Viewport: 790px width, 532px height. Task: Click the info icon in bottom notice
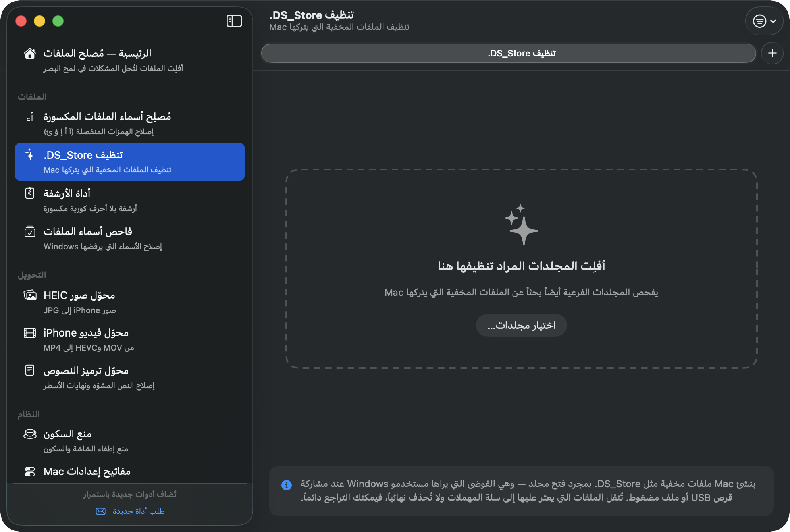(x=287, y=485)
